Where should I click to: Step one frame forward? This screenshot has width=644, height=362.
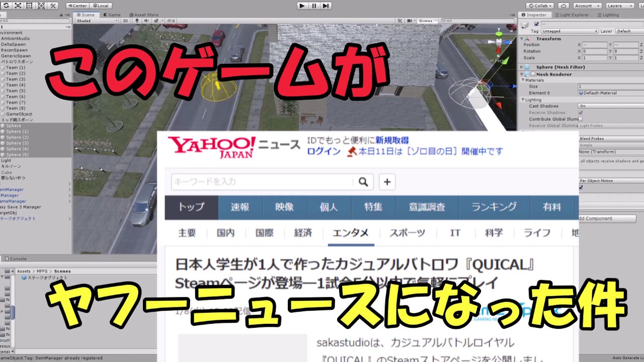[x=326, y=6]
